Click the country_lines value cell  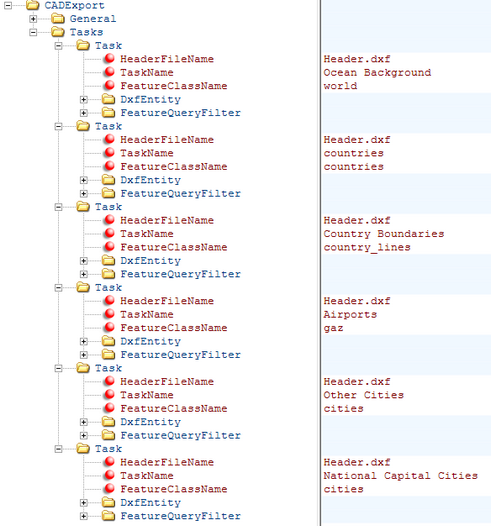(x=406, y=248)
